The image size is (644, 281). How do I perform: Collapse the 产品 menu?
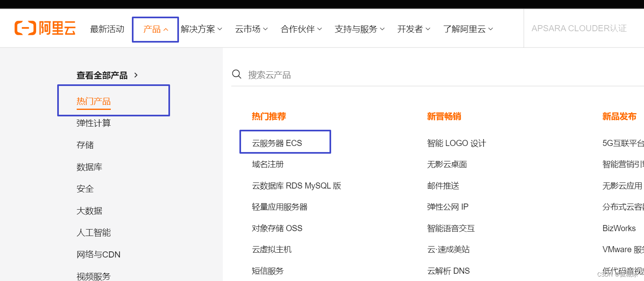pyautogui.click(x=155, y=29)
